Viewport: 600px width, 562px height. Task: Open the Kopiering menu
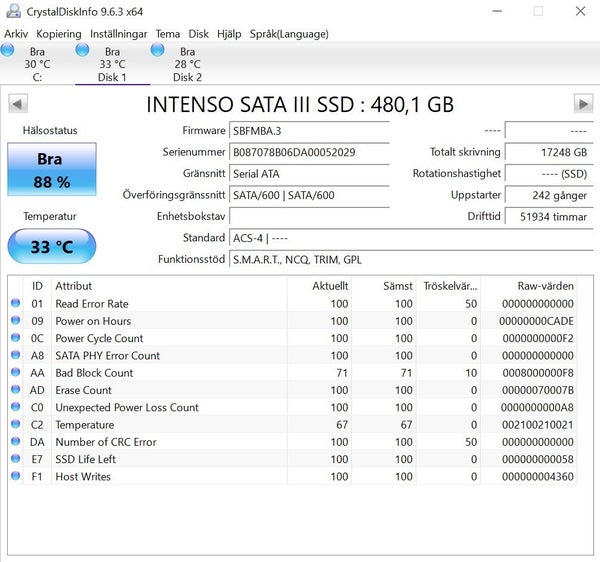click(59, 34)
